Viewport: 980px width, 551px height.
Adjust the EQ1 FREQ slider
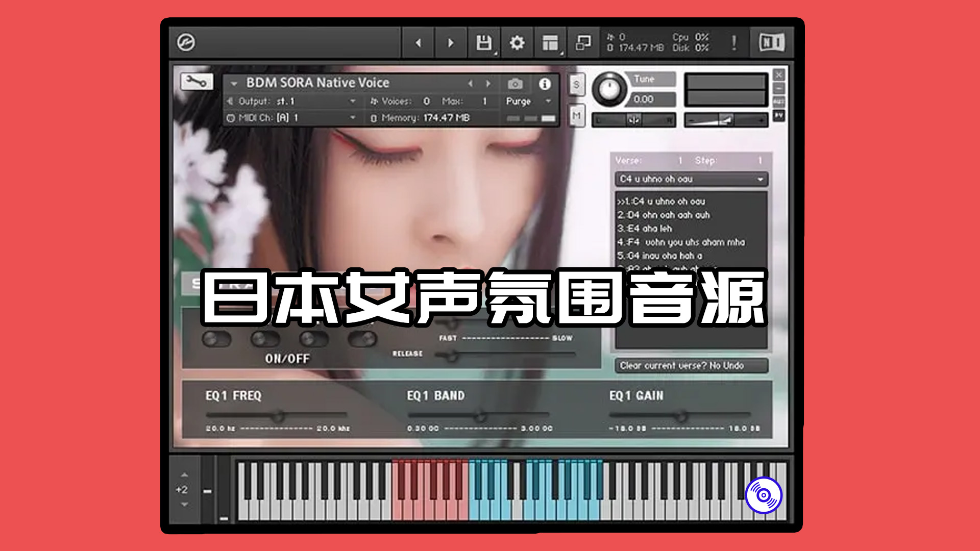pos(276,415)
